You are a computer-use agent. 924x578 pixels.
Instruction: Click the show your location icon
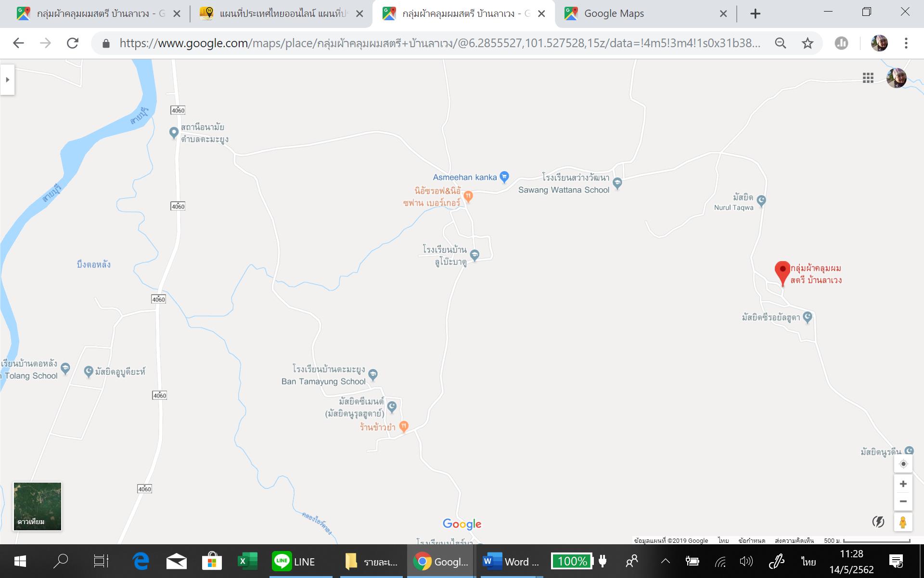click(x=903, y=464)
